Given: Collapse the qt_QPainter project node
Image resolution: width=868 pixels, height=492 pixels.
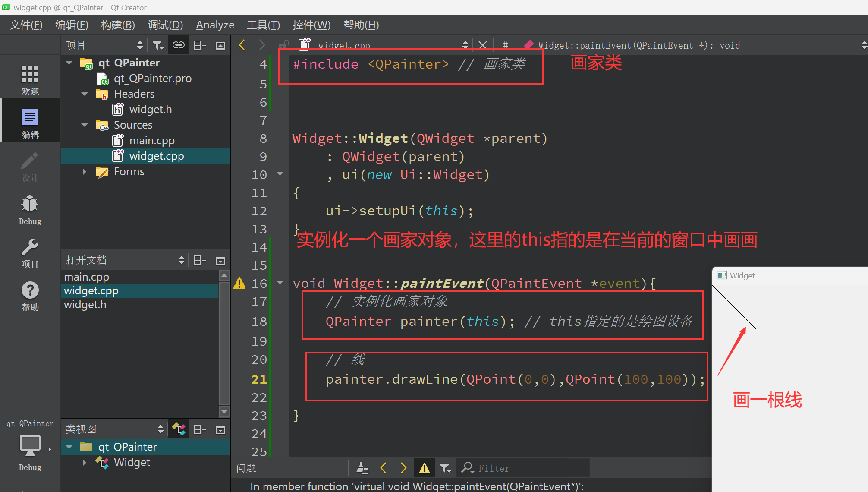Looking at the screenshot, I should coord(69,63).
